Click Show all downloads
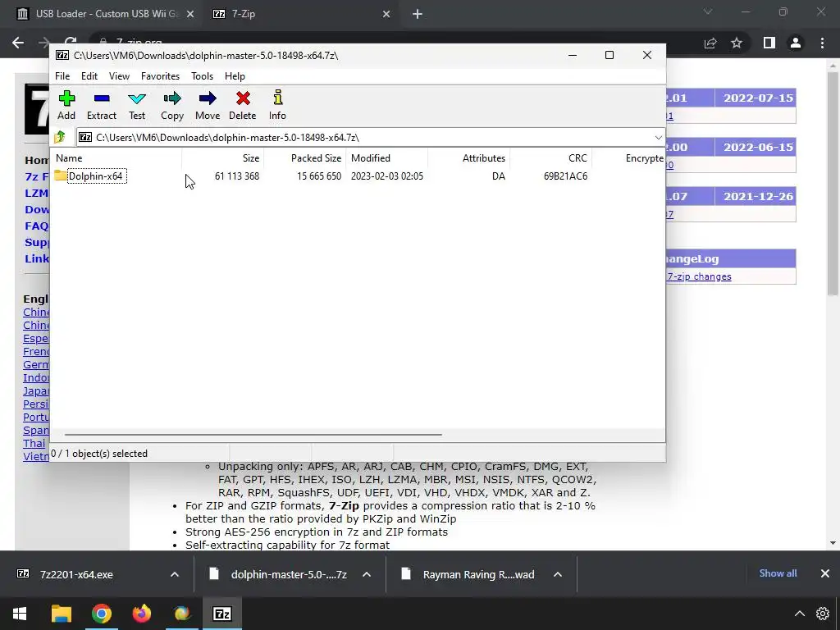Screen dimensions: 840x630 [x=778, y=573]
